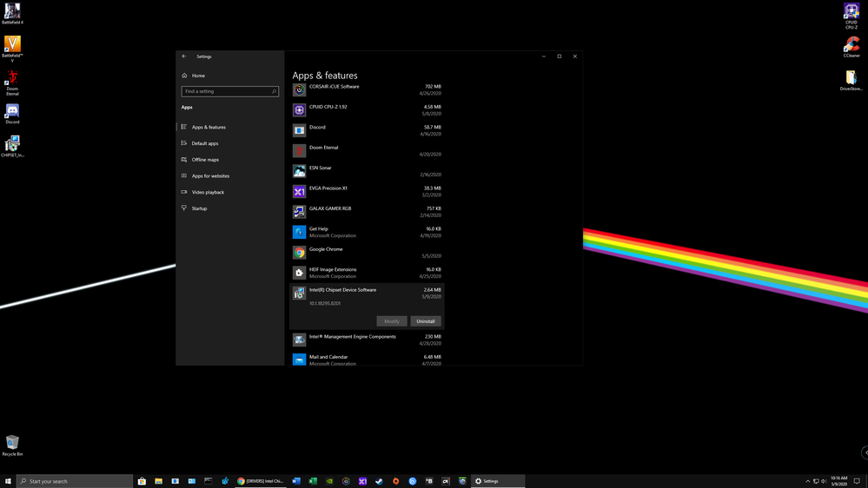Click the EVGA Precision X1 name
Viewport: 868px width, 488px height.
click(x=328, y=188)
